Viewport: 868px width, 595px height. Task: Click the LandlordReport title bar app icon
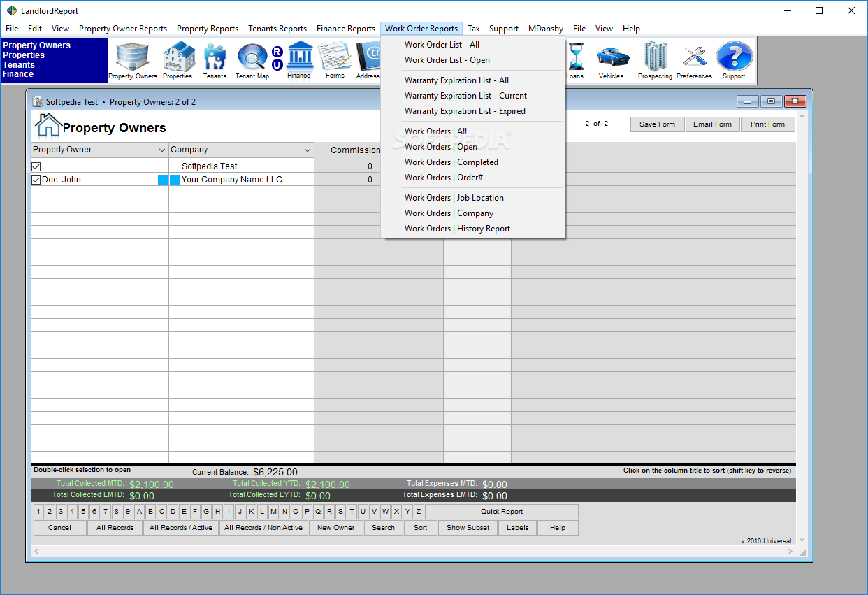point(11,10)
